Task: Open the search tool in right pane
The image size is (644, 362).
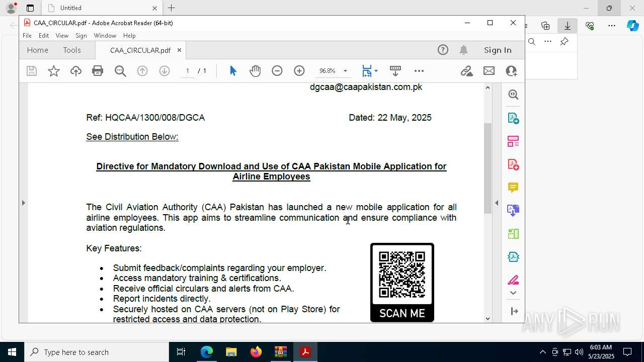Action: point(513,95)
